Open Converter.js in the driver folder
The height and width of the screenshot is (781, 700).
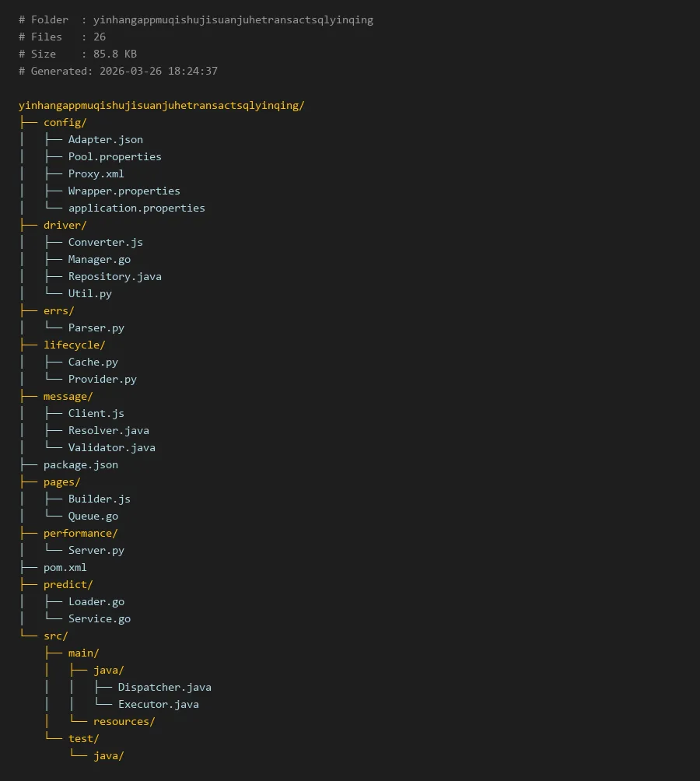105,242
